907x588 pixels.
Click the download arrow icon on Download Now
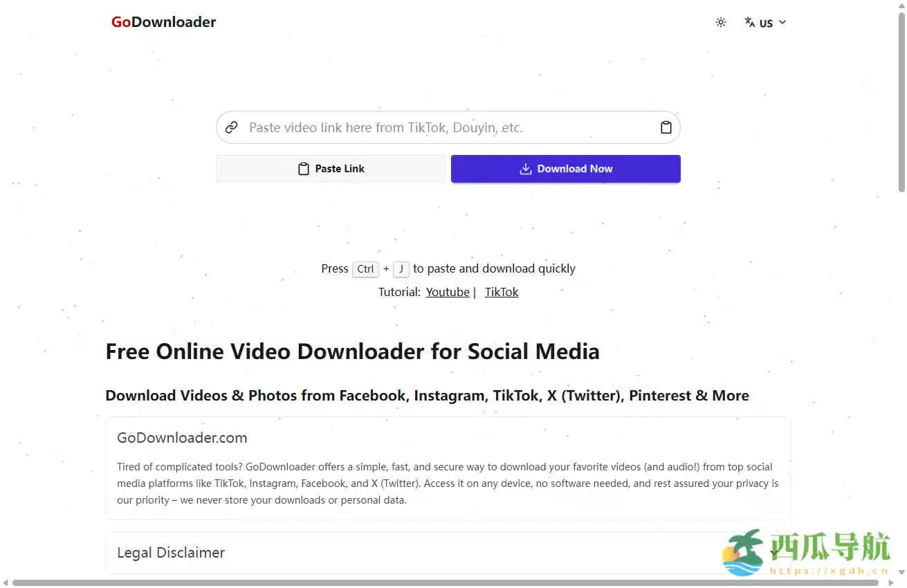tap(525, 168)
